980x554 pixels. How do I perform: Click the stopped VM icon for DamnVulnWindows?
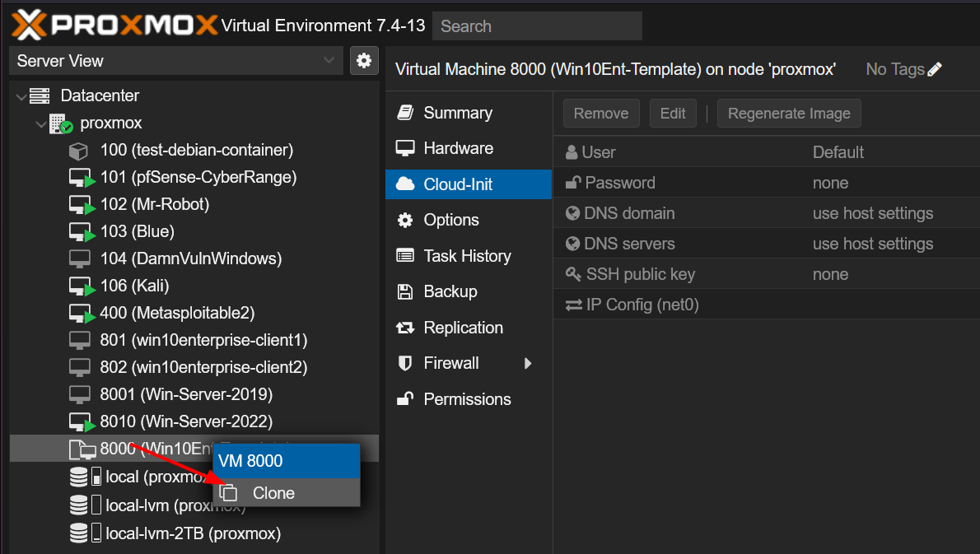[x=79, y=258]
